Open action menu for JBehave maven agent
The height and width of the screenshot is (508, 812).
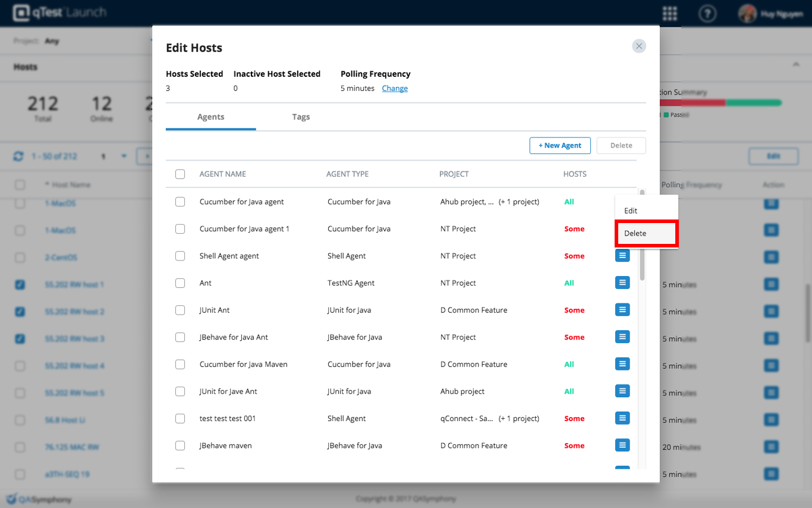622,445
